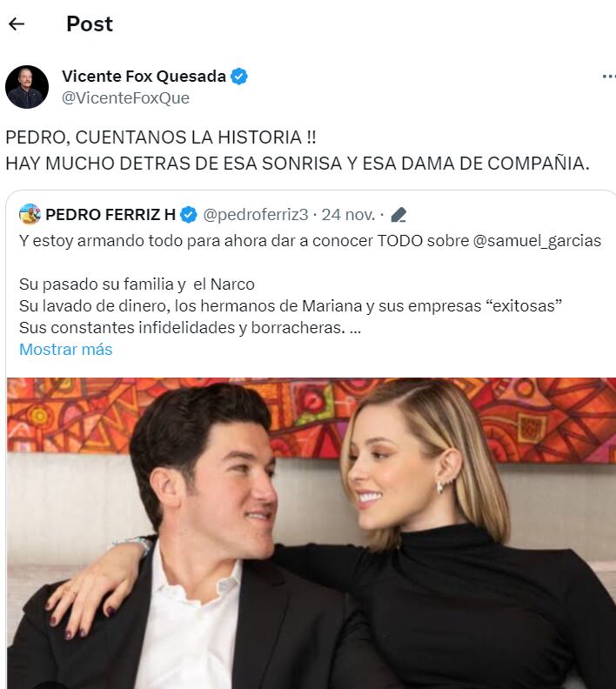
Task: Open the three-dot more options menu
Action: point(609,77)
